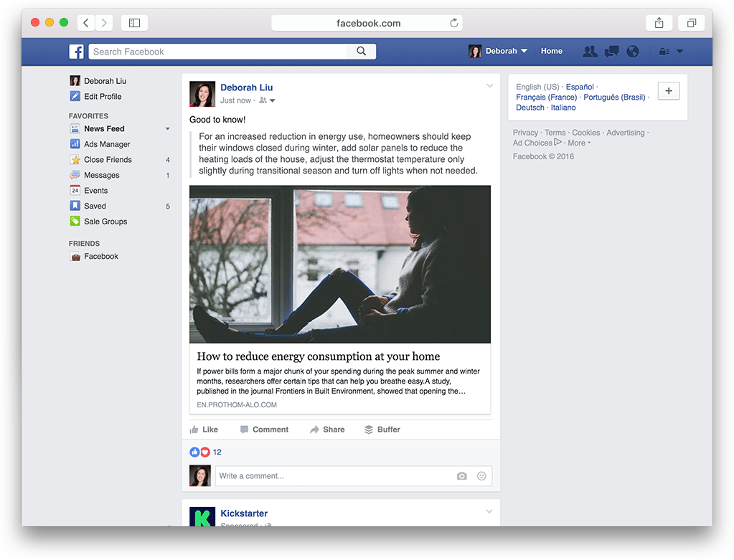Go to Home in the top bar
Image resolution: width=734 pixels, height=560 pixels.
[x=551, y=52]
